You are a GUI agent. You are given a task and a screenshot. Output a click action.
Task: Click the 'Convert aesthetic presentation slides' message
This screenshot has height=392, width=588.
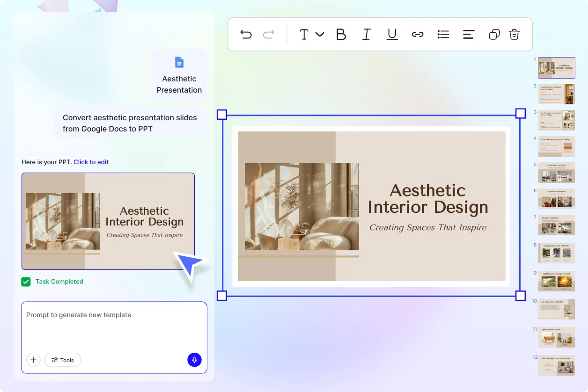tap(130, 123)
